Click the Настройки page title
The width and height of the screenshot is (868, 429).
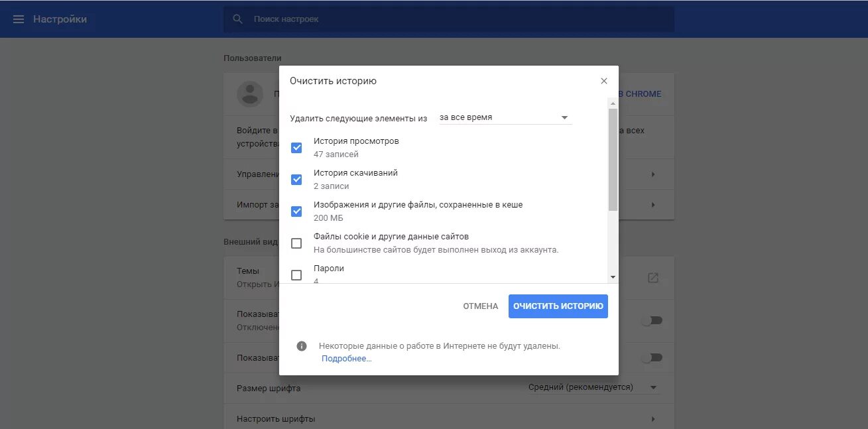coord(60,19)
